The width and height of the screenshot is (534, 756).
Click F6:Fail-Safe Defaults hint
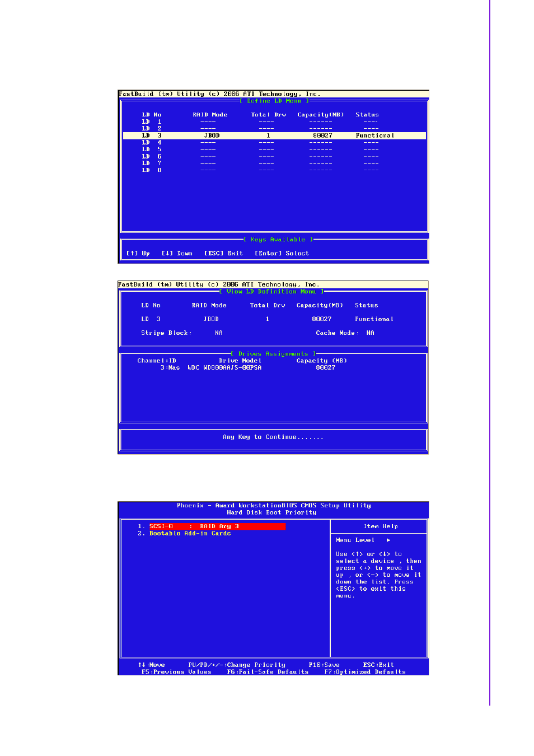pos(268,672)
